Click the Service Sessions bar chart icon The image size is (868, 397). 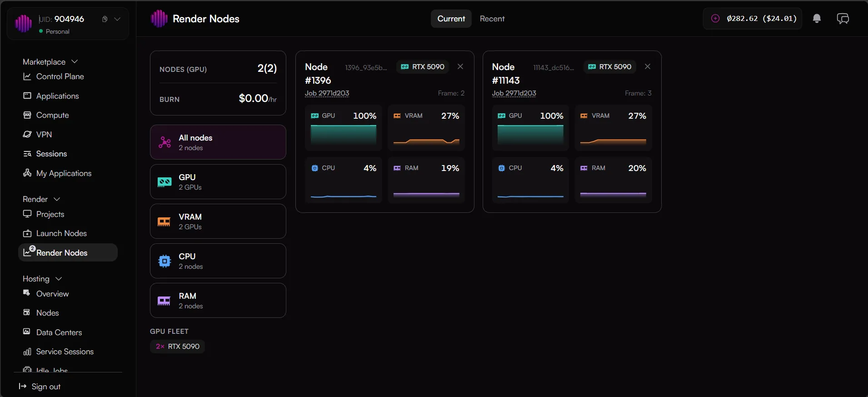(27, 352)
